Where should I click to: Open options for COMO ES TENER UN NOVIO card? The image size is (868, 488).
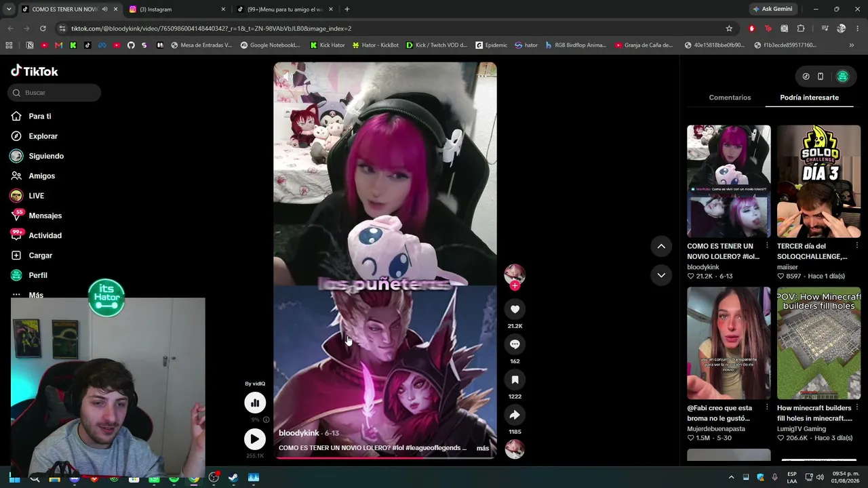click(x=767, y=246)
